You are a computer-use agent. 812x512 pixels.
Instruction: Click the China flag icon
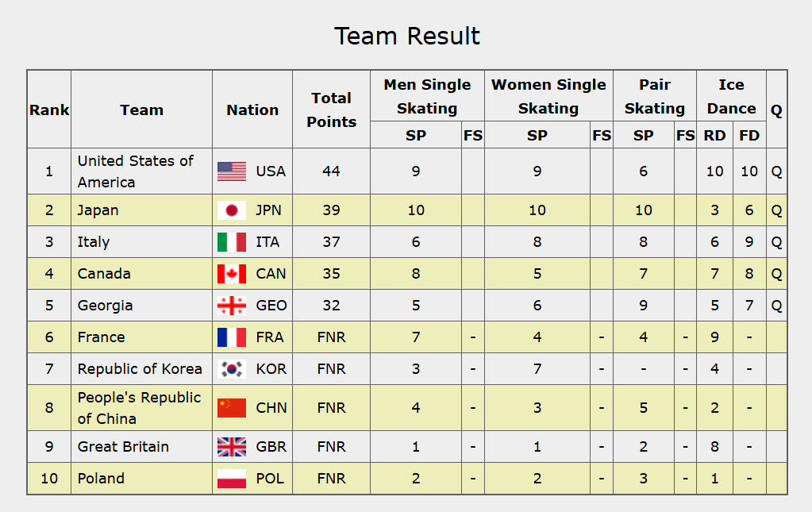[x=232, y=408]
